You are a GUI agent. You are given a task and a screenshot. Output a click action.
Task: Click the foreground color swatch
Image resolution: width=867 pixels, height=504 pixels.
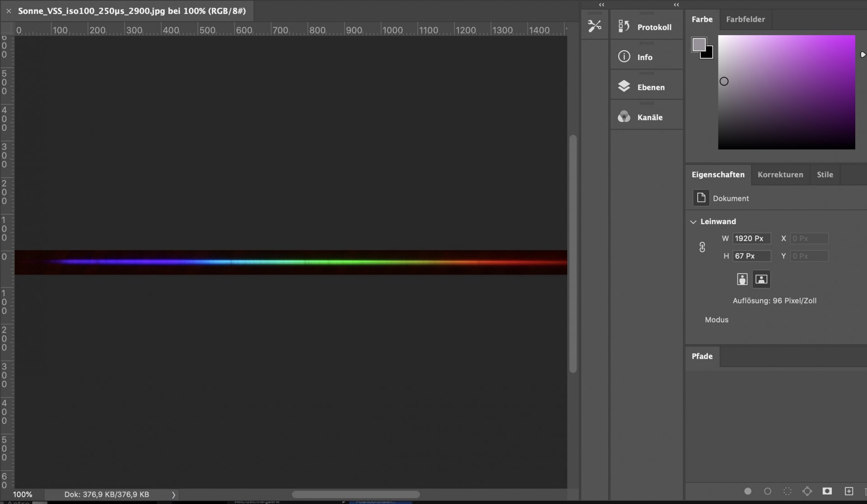(x=699, y=44)
